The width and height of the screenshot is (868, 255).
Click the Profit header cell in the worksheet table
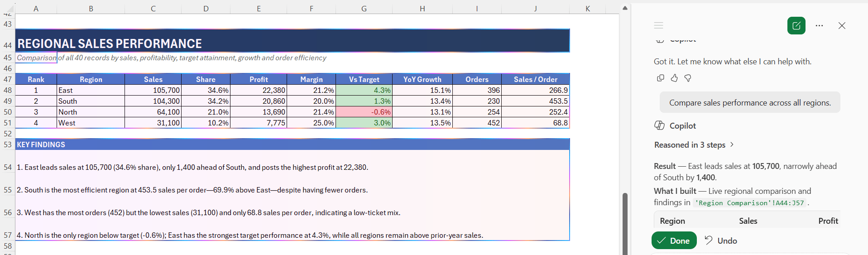pyautogui.click(x=259, y=79)
